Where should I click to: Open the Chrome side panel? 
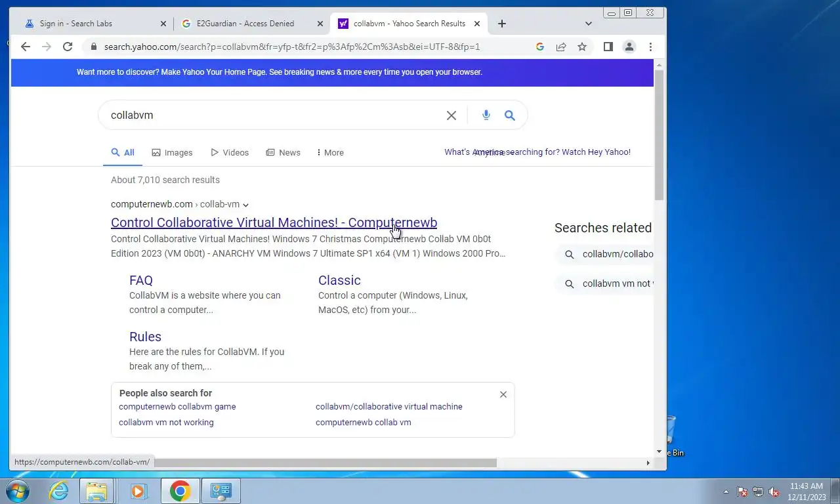[608, 47]
